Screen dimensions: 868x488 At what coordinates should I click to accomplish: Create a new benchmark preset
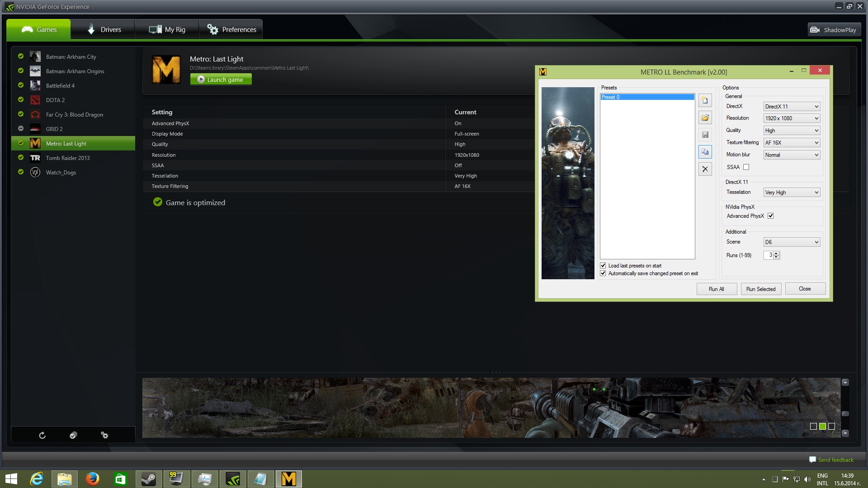(705, 100)
